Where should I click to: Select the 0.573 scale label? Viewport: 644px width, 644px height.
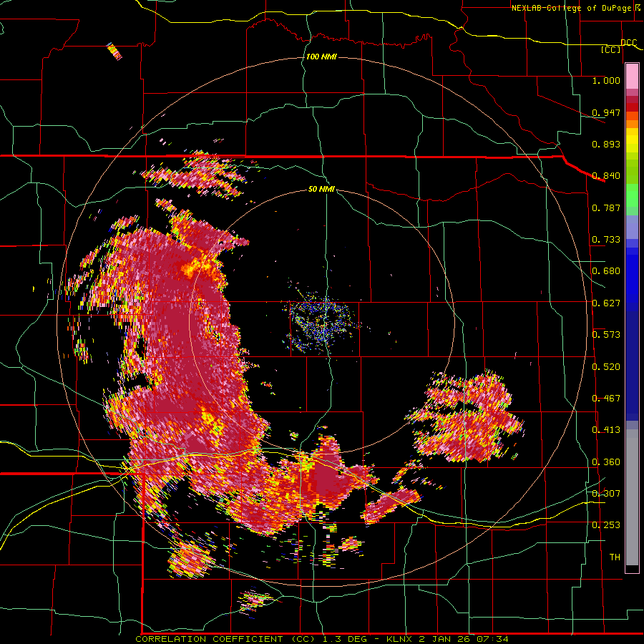(606, 335)
